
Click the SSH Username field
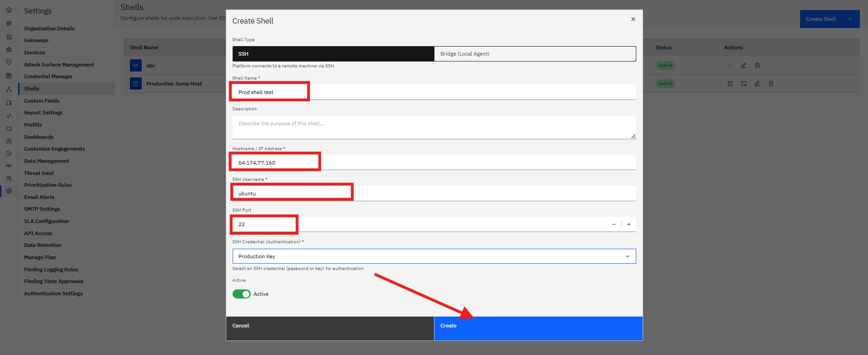coord(434,194)
